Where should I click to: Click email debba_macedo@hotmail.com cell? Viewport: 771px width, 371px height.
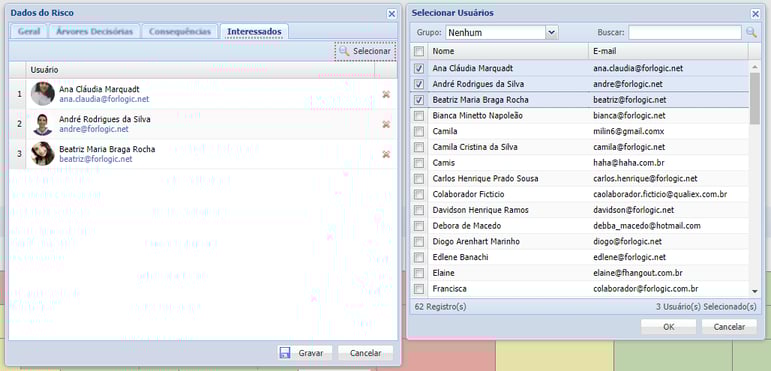tap(647, 226)
